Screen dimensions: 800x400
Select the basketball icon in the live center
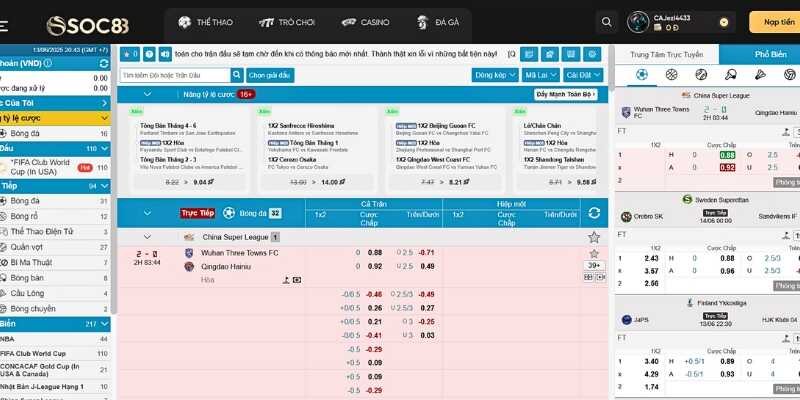click(x=671, y=74)
